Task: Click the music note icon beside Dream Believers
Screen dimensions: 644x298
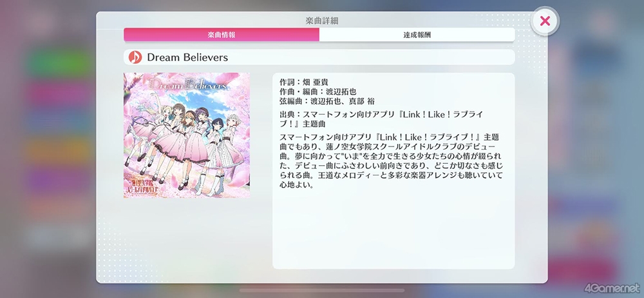Action: pyautogui.click(x=135, y=57)
